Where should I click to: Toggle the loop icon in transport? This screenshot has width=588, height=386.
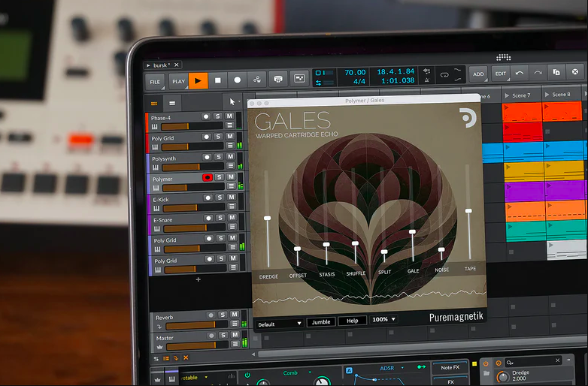tap(444, 75)
